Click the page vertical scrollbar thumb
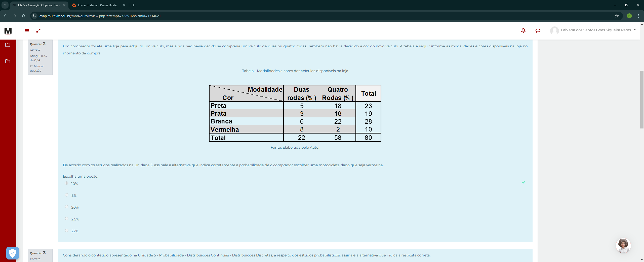 [x=641, y=100]
